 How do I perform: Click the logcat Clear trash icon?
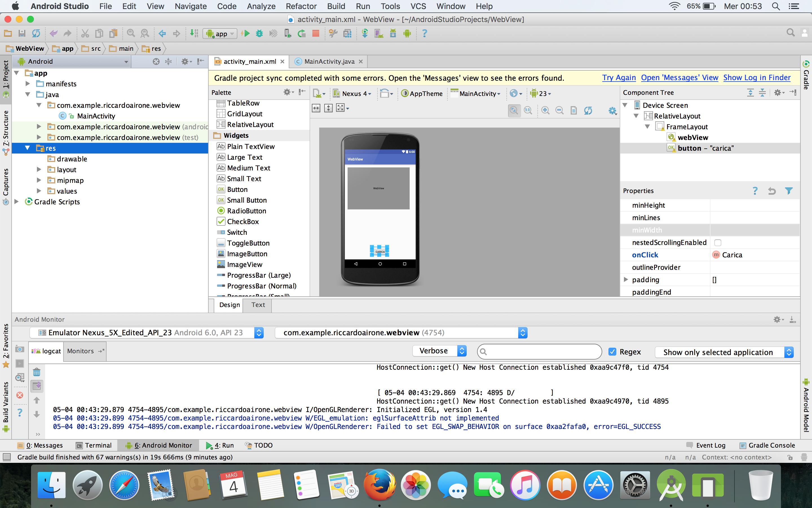coord(37,372)
